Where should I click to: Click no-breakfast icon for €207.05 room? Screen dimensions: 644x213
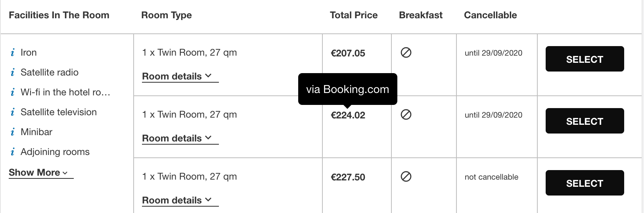point(406,52)
